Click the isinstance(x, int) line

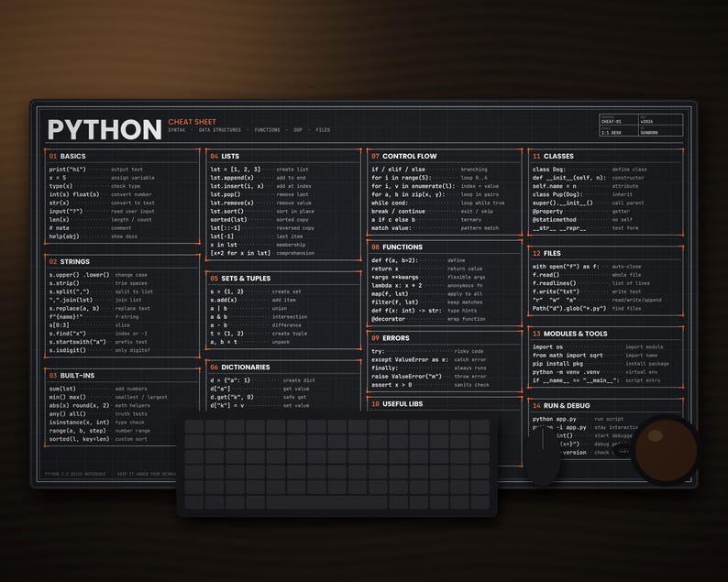pos(80,422)
